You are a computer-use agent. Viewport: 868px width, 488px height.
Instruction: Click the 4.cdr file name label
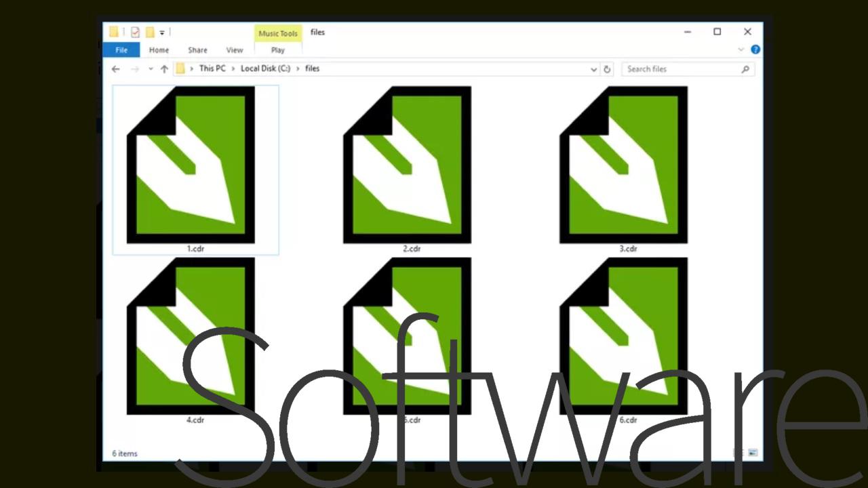point(195,420)
